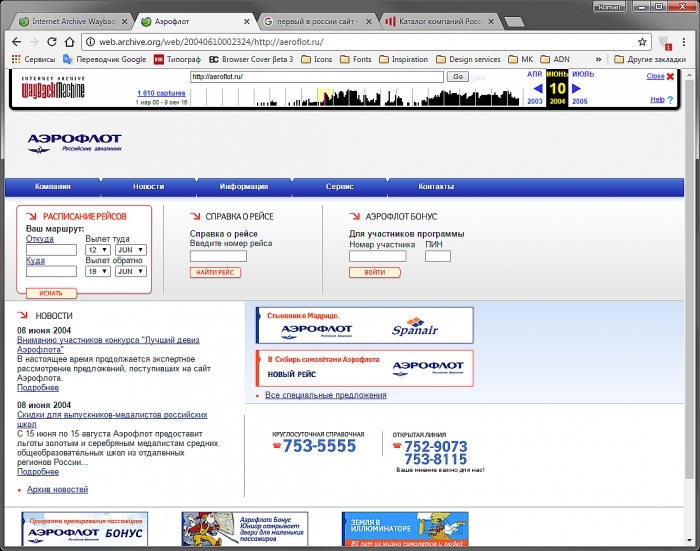Close the Аэрофлот tab
The image size is (700, 551).
click(246, 21)
